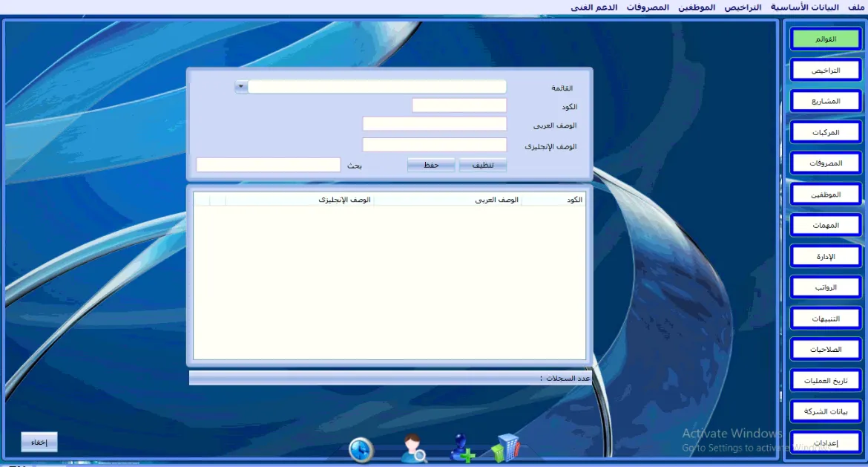
Task: Open تاريخ العمليات sidebar button
Action: click(826, 381)
